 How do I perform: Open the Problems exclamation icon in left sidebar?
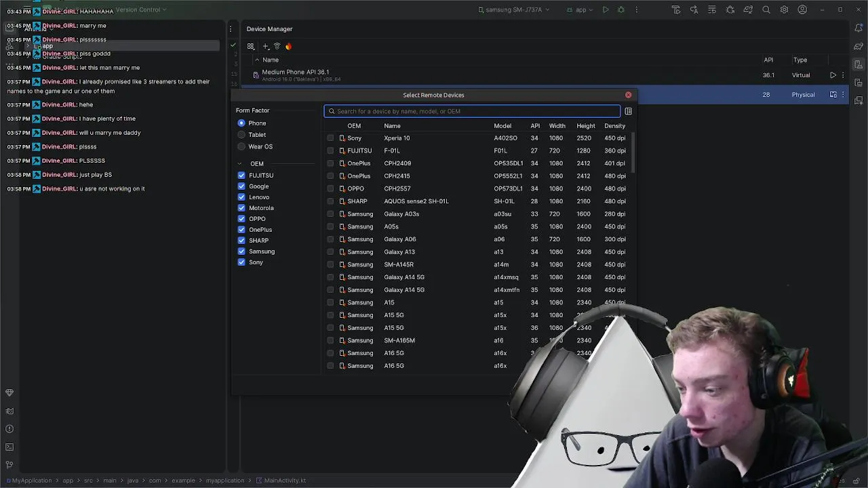(9, 429)
